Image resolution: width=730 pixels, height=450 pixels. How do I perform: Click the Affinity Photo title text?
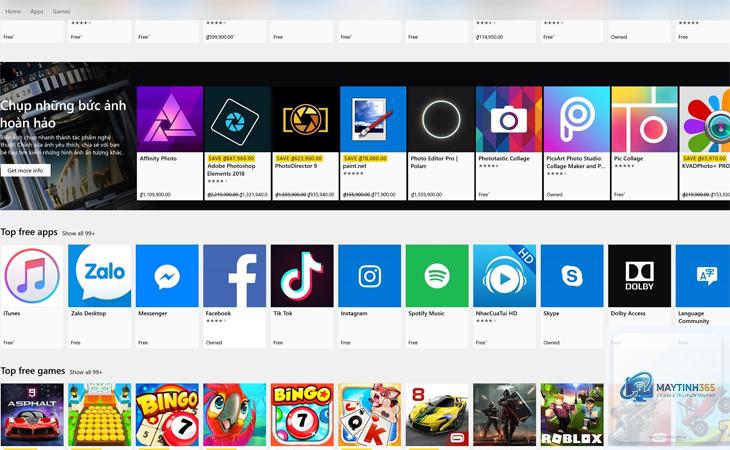[158, 159]
